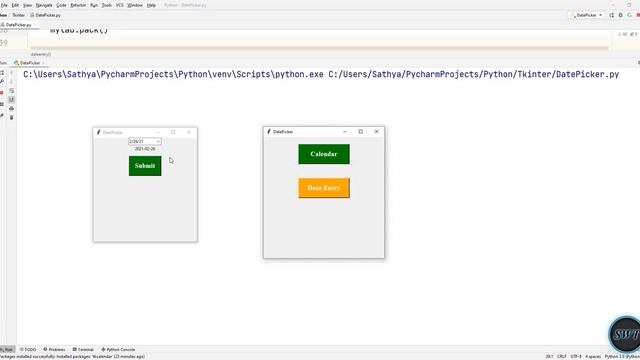Open the Refactor menu
Screen dimensions: 640x360
coord(78,5)
